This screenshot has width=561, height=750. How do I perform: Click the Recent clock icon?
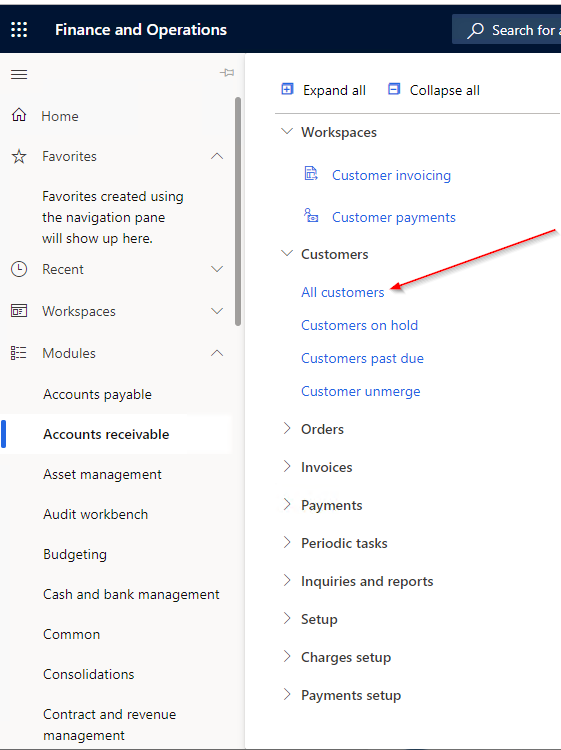coord(19,269)
